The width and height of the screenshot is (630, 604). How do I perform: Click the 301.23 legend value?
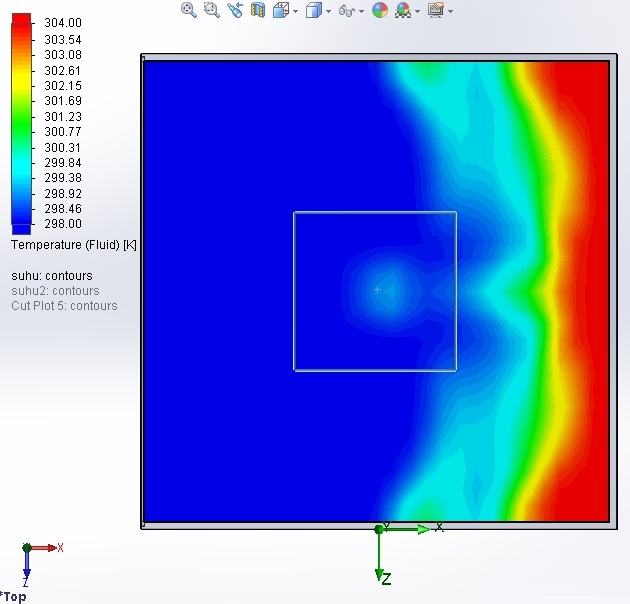point(63,117)
